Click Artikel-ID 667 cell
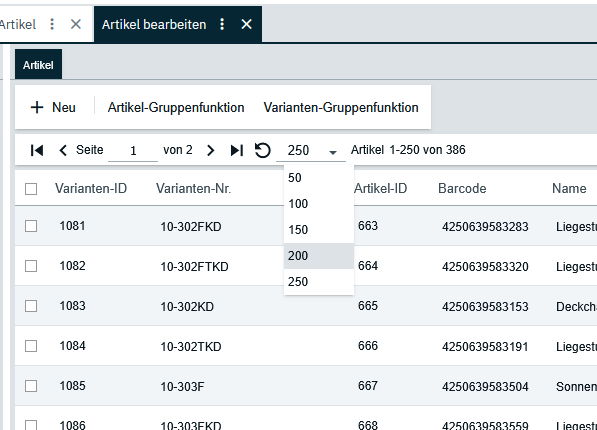This screenshot has width=597, height=430. point(368,386)
